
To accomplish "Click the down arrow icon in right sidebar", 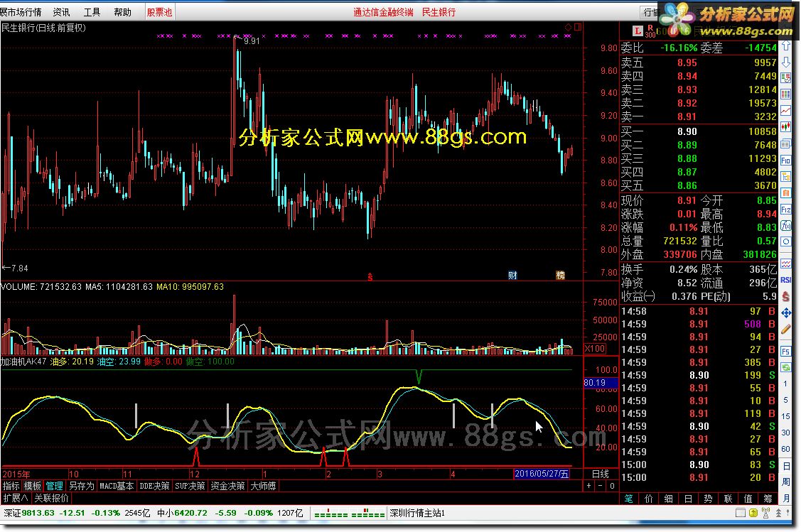I will [785, 63].
